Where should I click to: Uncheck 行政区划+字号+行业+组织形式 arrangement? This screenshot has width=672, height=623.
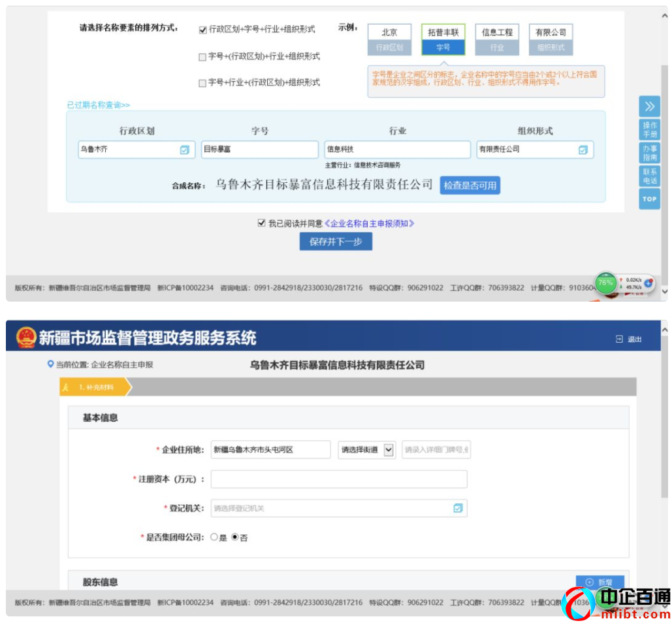202,29
